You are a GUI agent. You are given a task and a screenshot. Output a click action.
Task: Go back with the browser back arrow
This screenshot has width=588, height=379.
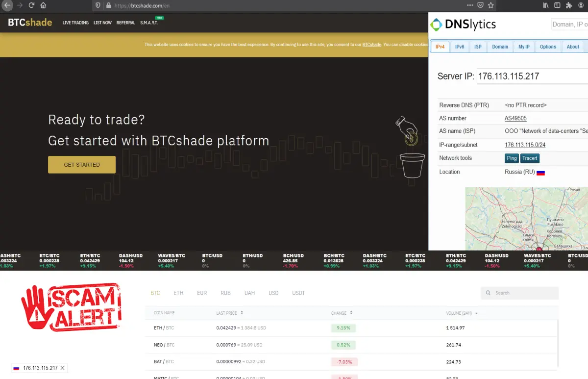click(7, 5)
